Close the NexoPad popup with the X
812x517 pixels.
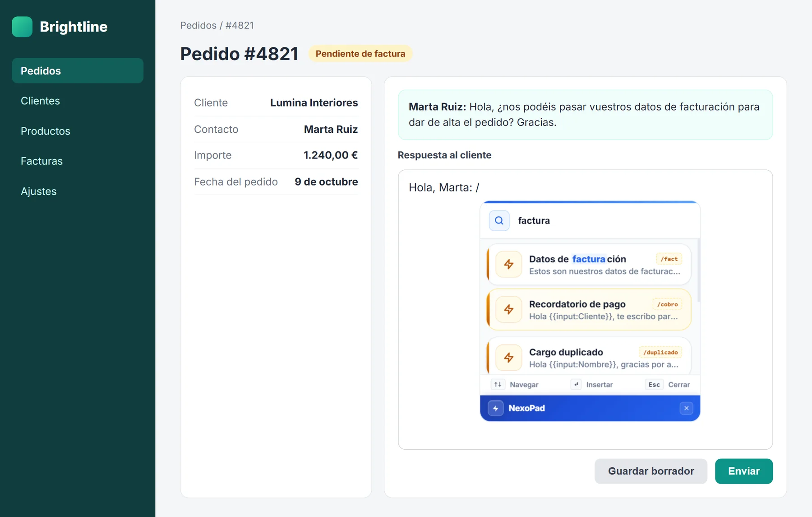[x=686, y=408]
